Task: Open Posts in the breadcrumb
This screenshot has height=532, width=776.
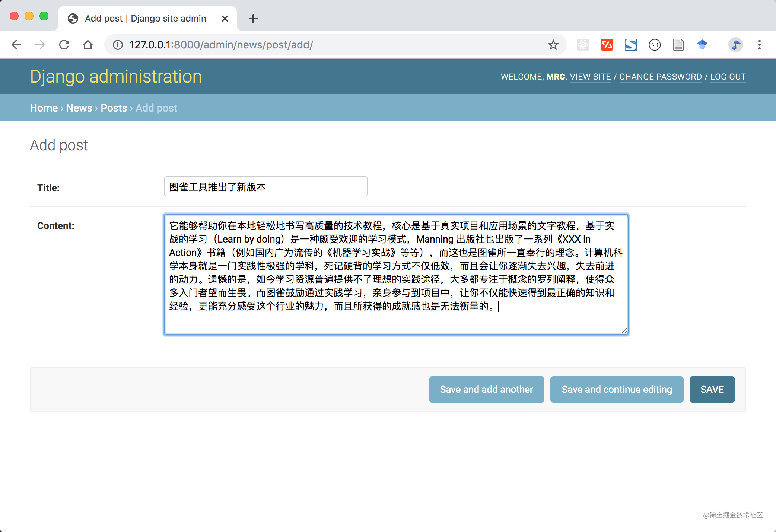Action: point(114,108)
